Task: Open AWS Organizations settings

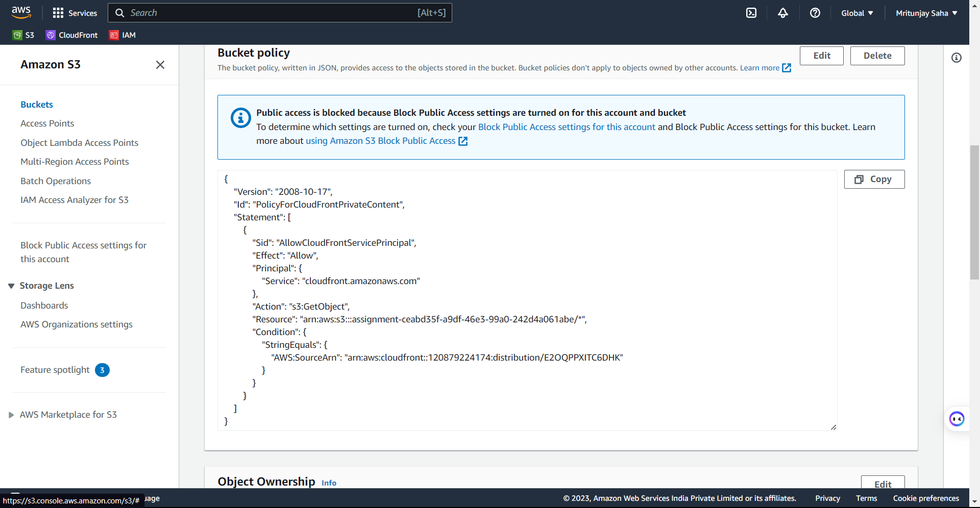Action: click(76, 324)
